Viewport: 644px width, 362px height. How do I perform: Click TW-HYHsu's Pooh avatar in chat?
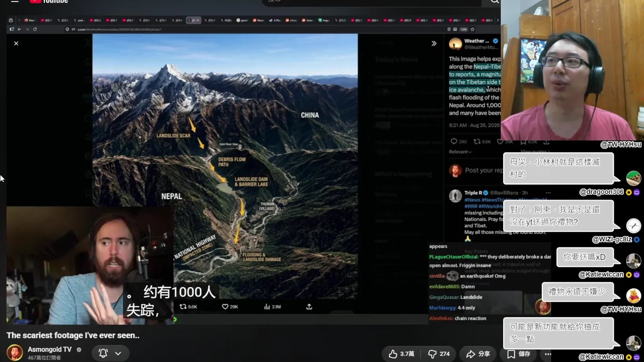click(x=633, y=296)
